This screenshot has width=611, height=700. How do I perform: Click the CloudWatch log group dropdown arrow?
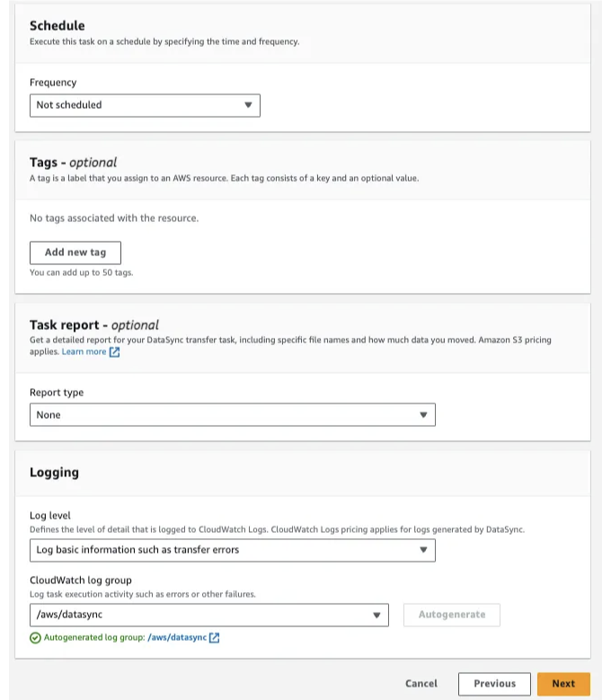(x=376, y=616)
